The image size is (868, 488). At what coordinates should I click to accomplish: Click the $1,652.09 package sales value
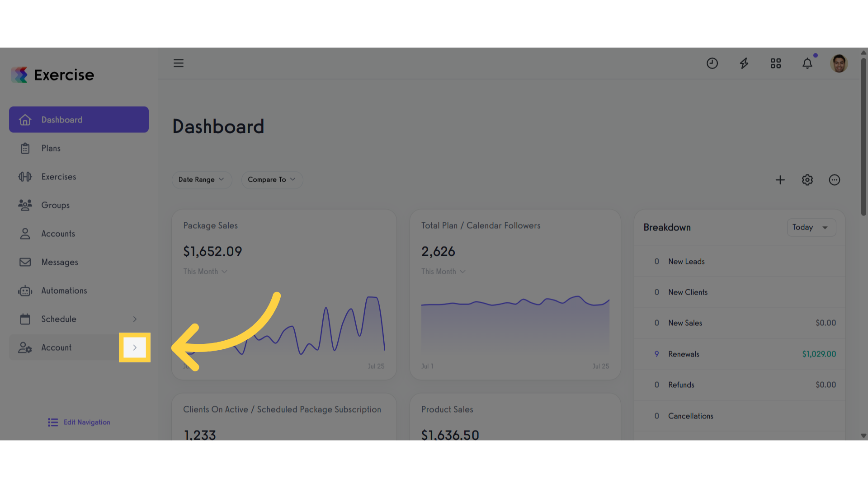coord(212,252)
